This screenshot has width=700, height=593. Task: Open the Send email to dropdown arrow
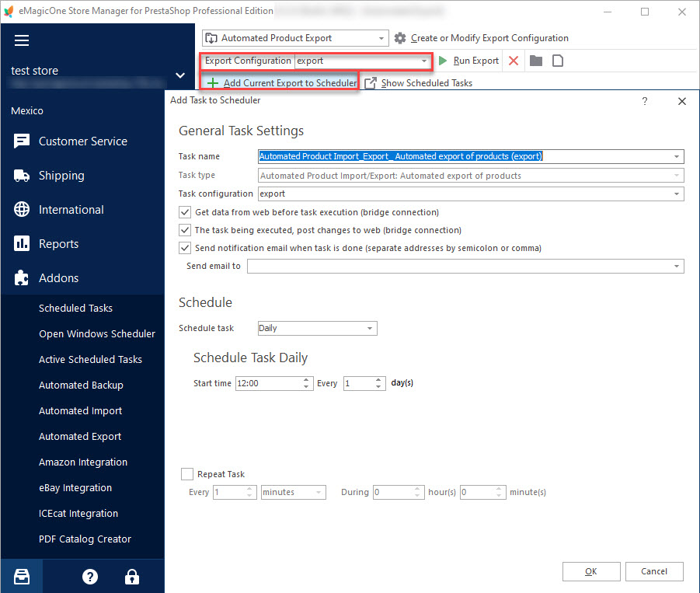tap(677, 266)
